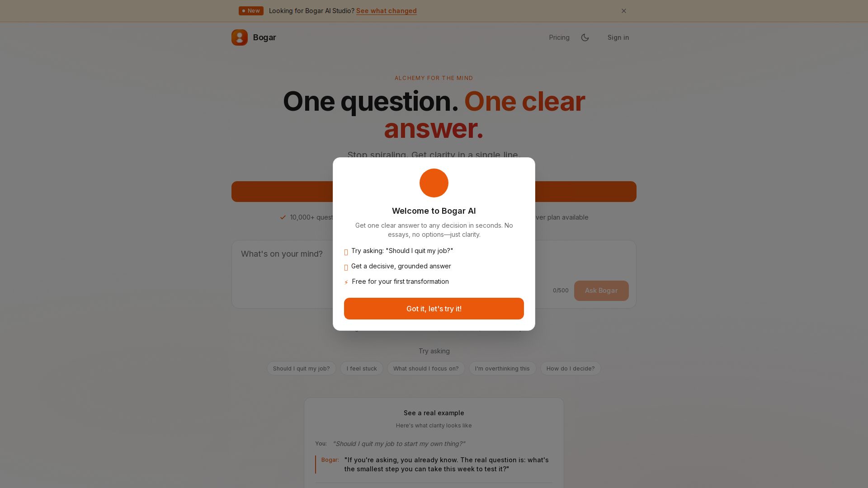Viewport: 868px width, 488px height.
Task: Select the 'Should I quit my job?' suggestion
Action: pyautogui.click(x=302, y=368)
